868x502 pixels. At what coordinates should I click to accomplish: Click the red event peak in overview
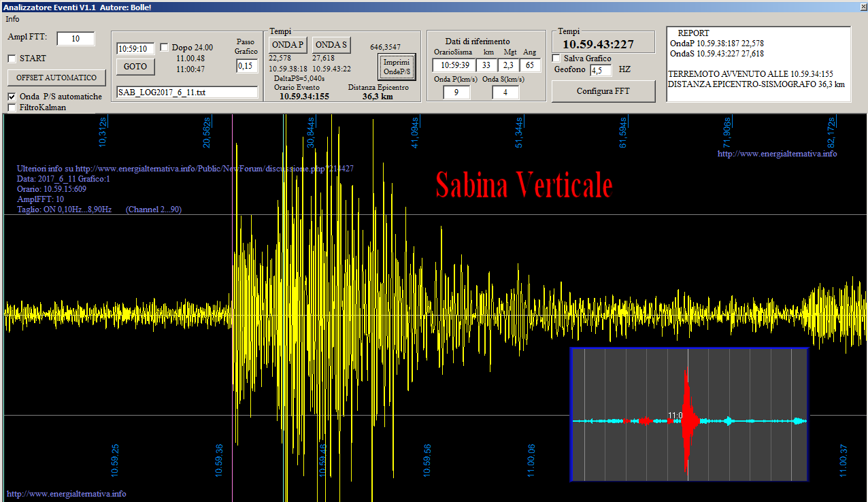(x=688, y=421)
